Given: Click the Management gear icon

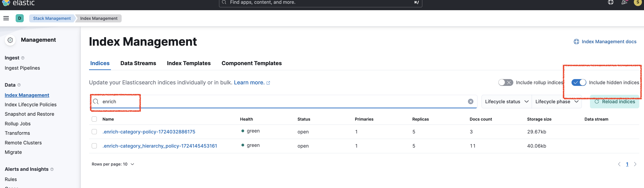Looking at the screenshot, I should [10, 40].
